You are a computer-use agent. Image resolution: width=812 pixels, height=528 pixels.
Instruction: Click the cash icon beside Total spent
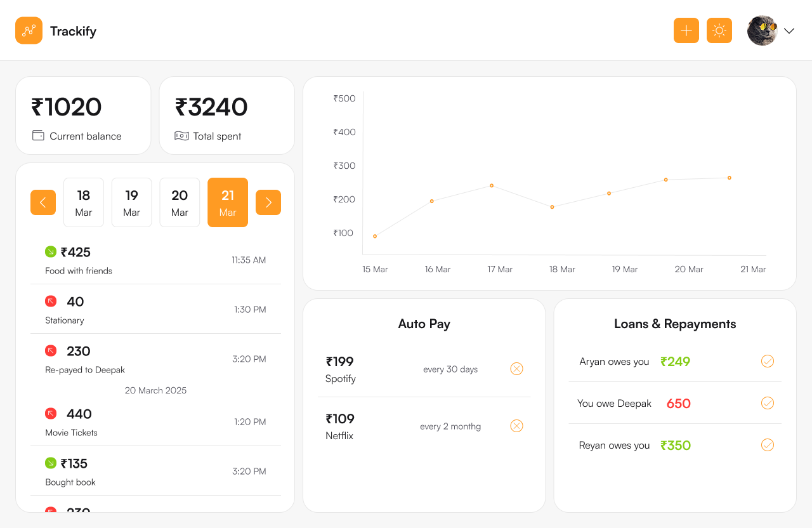(181, 136)
